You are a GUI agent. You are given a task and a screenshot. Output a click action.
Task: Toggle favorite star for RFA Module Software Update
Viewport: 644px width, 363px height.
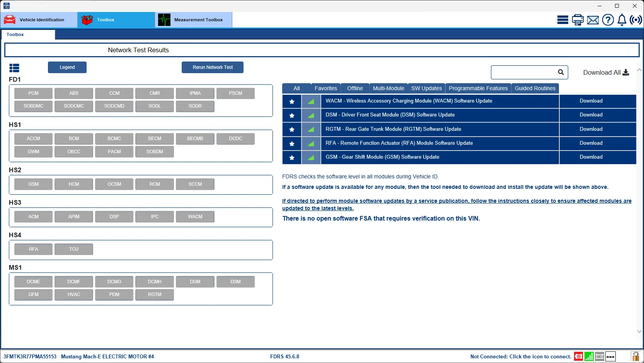tap(292, 144)
